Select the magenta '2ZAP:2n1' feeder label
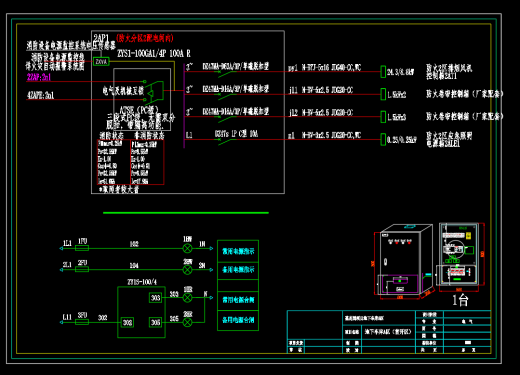 coord(39,77)
